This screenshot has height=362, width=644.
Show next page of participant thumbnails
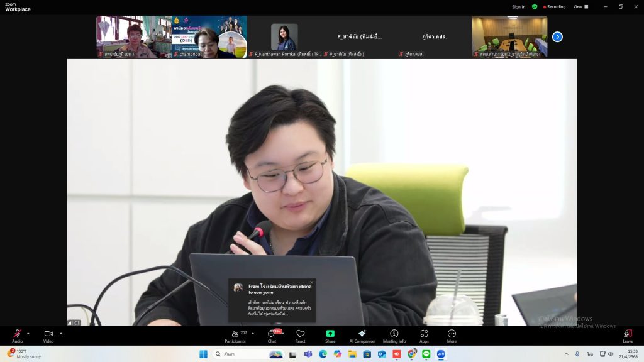coord(557,37)
